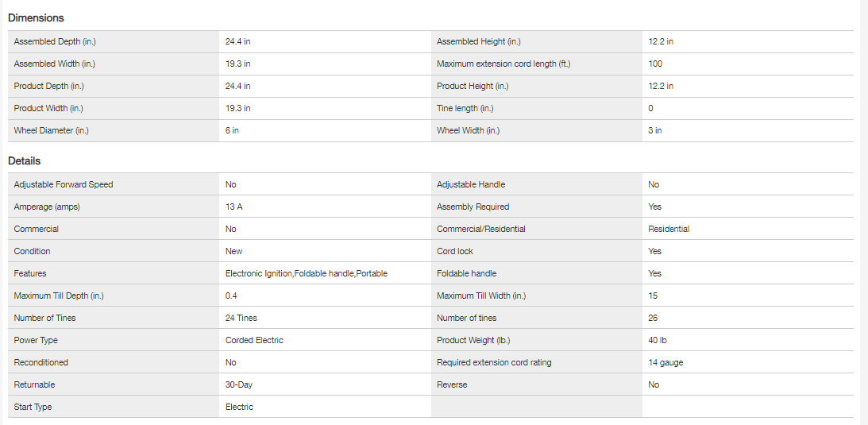Select the 40 lb product weight value
The image size is (868, 425).
(x=657, y=340)
